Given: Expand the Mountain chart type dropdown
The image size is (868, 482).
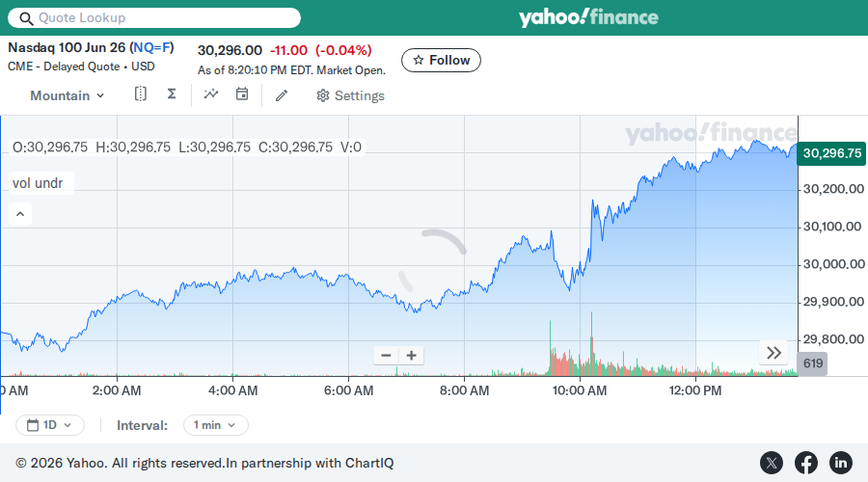Looking at the screenshot, I should pyautogui.click(x=67, y=95).
